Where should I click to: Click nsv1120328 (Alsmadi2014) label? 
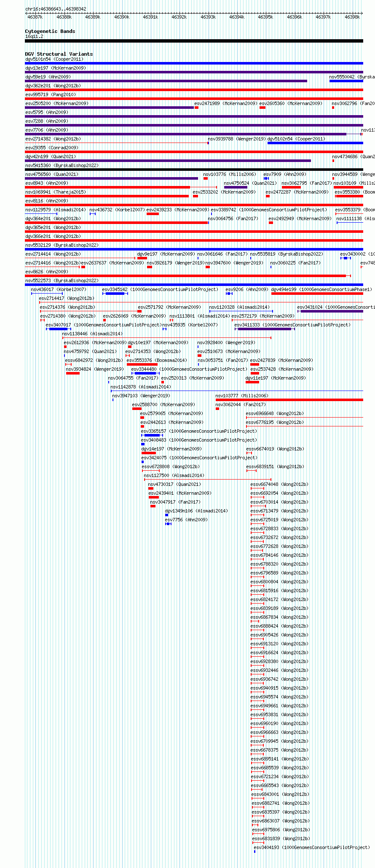[x=239, y=307]
